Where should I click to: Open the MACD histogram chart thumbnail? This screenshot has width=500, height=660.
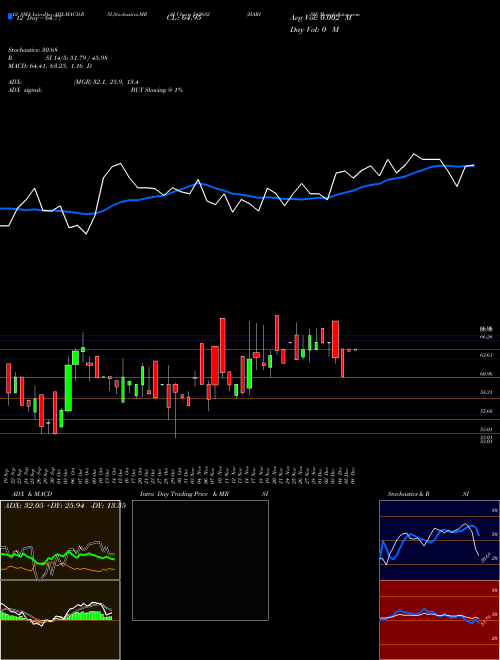tap(60, 620)
